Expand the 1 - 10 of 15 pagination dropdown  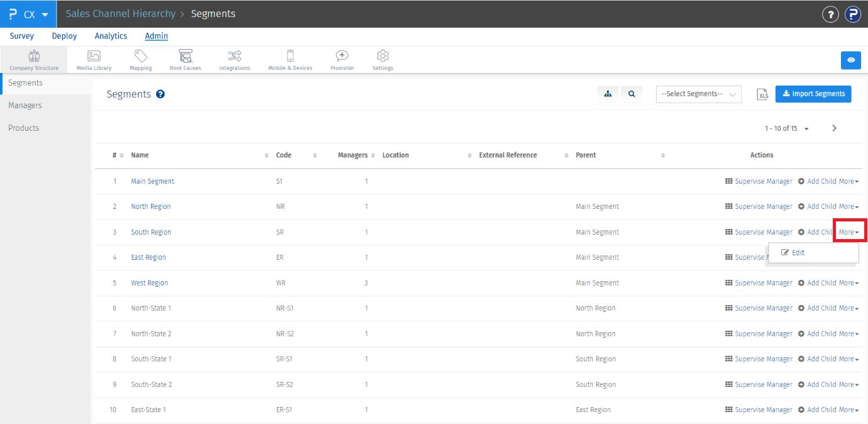point(787,128)
